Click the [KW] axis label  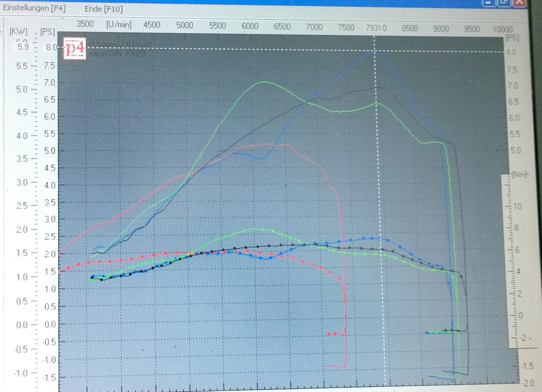[19, 32]
